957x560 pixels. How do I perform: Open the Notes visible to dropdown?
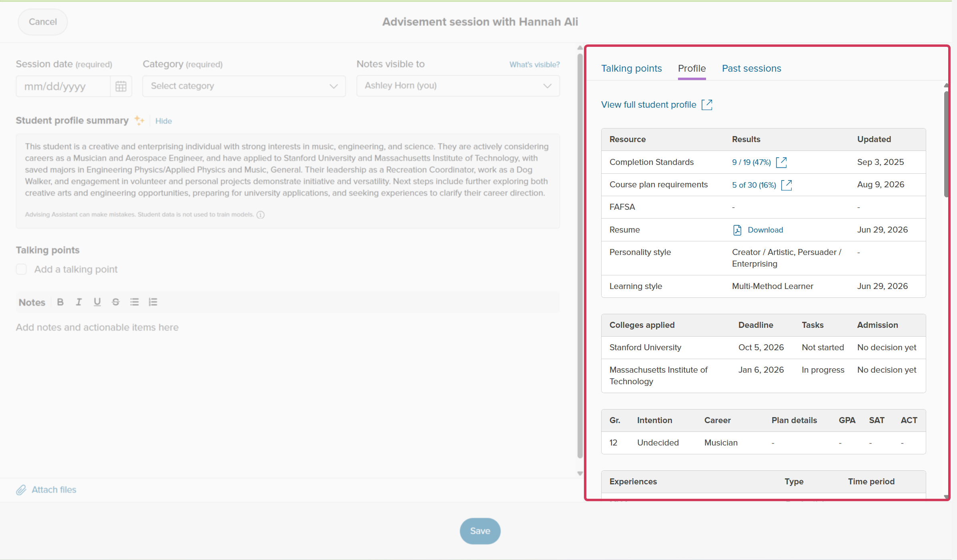pyautogui.click(x=458, y=86)
